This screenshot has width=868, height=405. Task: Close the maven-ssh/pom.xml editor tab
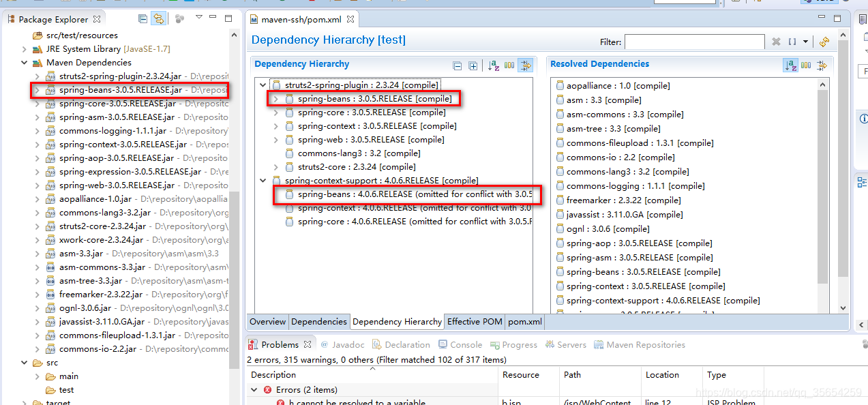(x=350, y=20)
